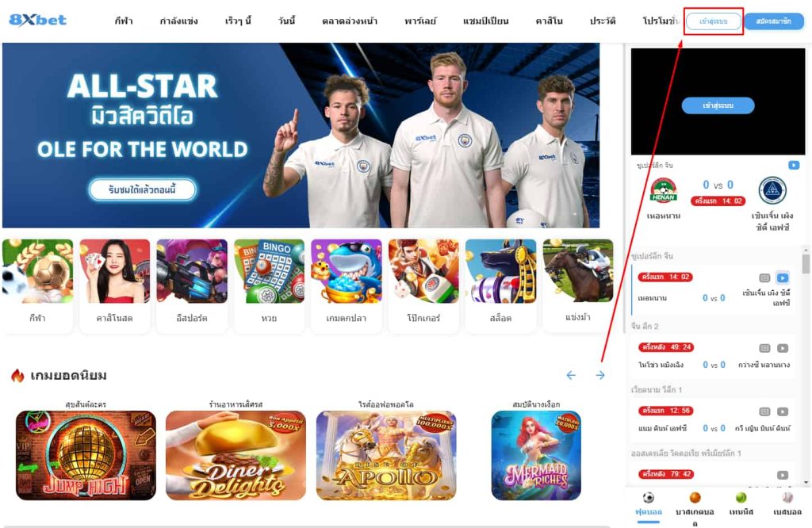Show previous popular games with left arrow
812x528 pixels.
point(571,375)
